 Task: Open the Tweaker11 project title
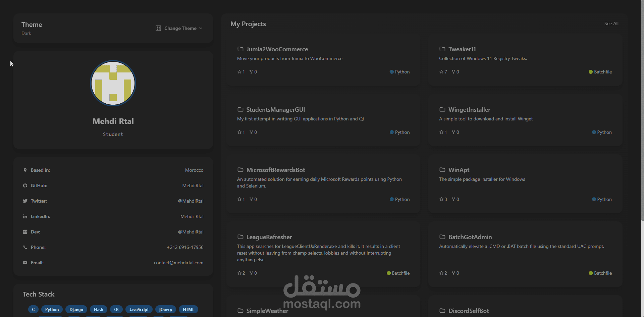(x=462, y=49)
